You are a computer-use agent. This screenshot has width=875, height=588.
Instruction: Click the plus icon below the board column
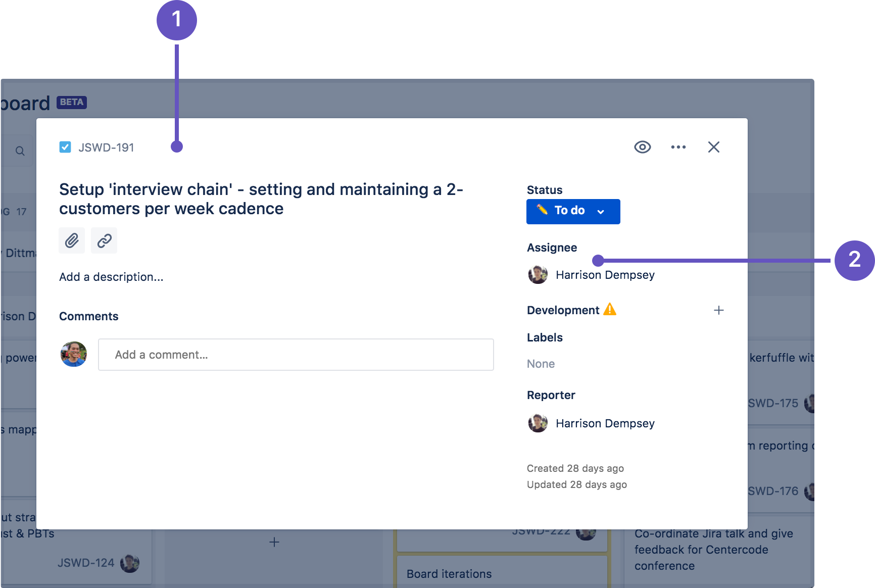(274, 542)
